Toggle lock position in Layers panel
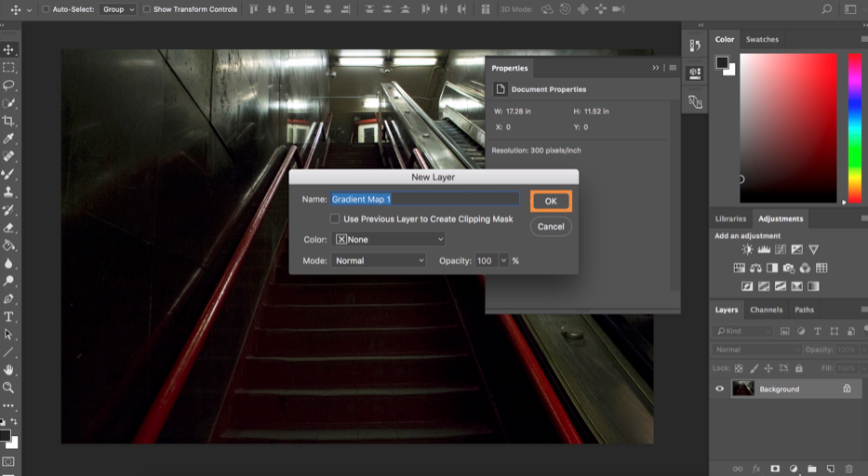The height and width of the screenshot is (476, 868). (x=768, y=368)
